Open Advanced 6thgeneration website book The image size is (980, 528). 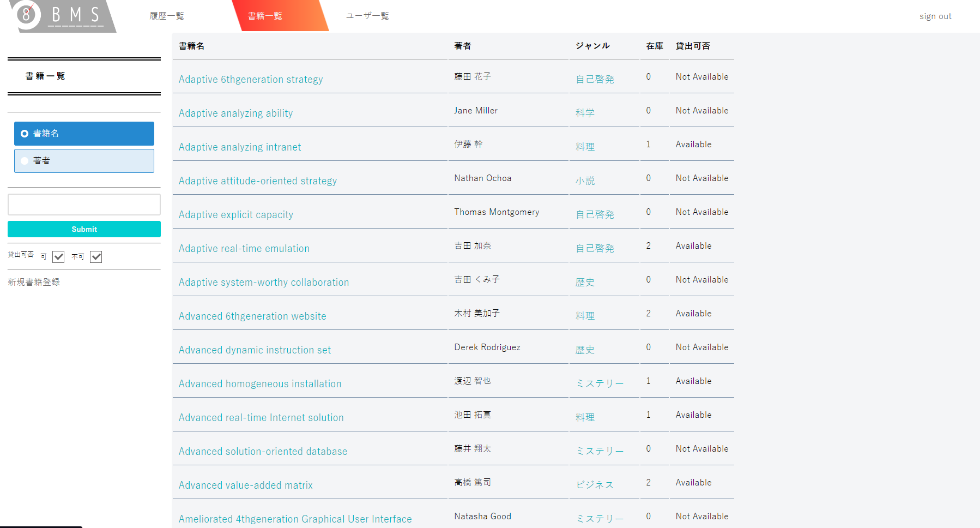pos(252,316)
